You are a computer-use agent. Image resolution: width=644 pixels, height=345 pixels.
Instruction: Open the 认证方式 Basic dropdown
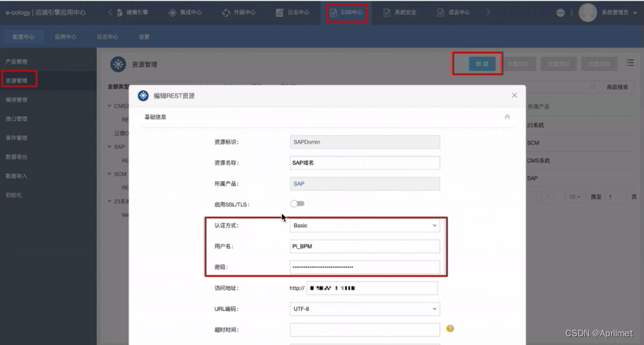pos(365,226)
